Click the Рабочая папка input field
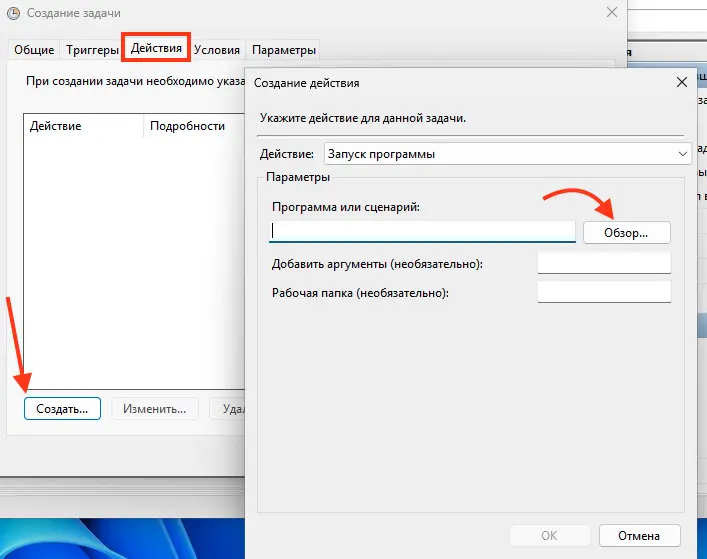The height and width of the screenshot is (559, 707). 604,292
